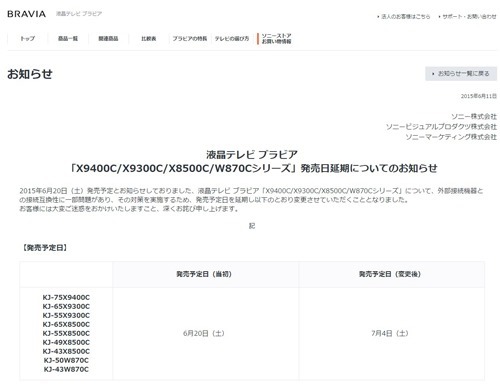500x386 pixels.
Task: Select the ブラビアの特長 menu item
Action: (190, 38)
